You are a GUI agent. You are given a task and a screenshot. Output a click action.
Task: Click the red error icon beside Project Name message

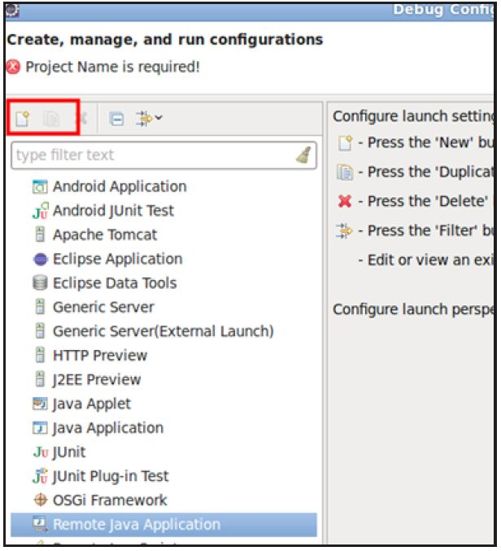tap(14, 67)
